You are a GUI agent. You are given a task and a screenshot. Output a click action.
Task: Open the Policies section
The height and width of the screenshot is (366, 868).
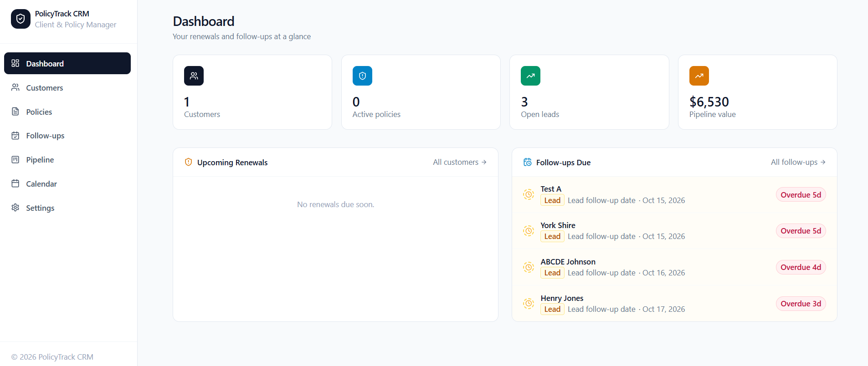(67, 112)
